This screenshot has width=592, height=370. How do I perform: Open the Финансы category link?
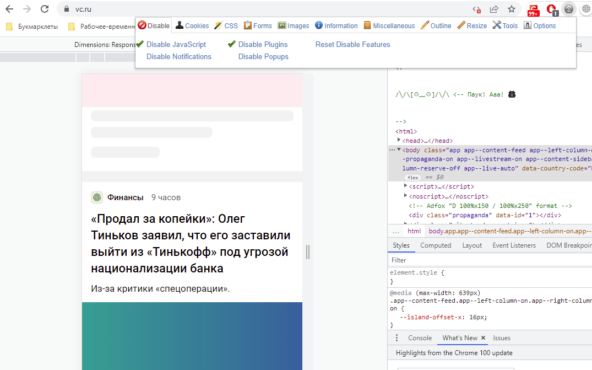click(x=125, y=197)
